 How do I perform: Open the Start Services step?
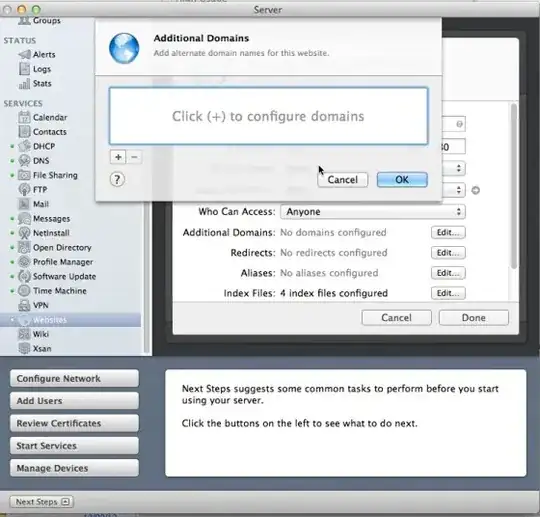coord(74,446)
